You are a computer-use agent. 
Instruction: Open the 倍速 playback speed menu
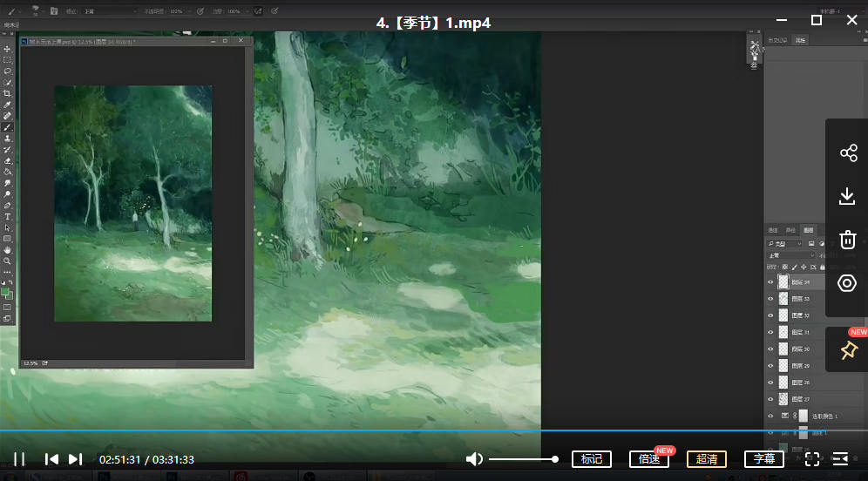(649, 459)
